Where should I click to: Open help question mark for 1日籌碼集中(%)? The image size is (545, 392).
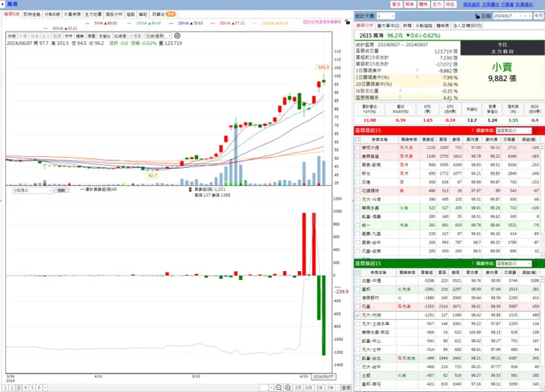[x=417, y=77]
